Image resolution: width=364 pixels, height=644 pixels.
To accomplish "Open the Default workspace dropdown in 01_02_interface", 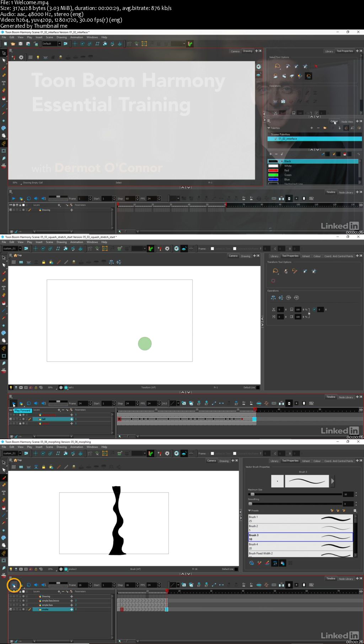I will pyautogui.click(x=59, y=44).
